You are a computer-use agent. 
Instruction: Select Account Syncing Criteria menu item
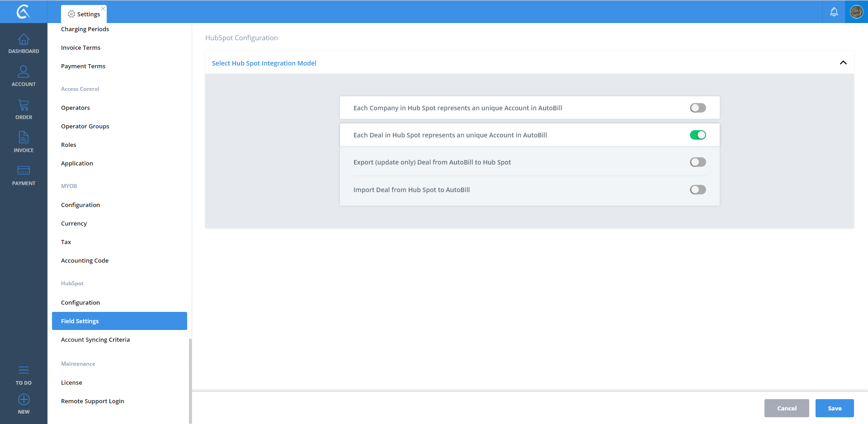[x=95, y=339]
